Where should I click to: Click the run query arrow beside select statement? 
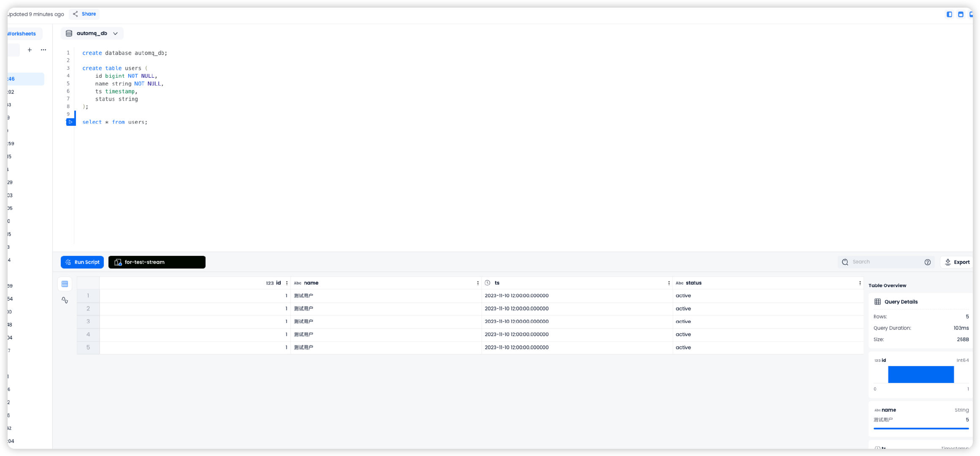point(70,122)
